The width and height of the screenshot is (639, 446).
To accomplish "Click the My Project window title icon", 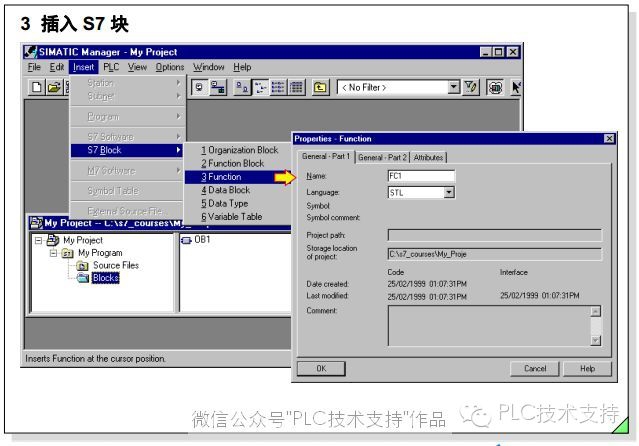I will click(x=36, y=223).
